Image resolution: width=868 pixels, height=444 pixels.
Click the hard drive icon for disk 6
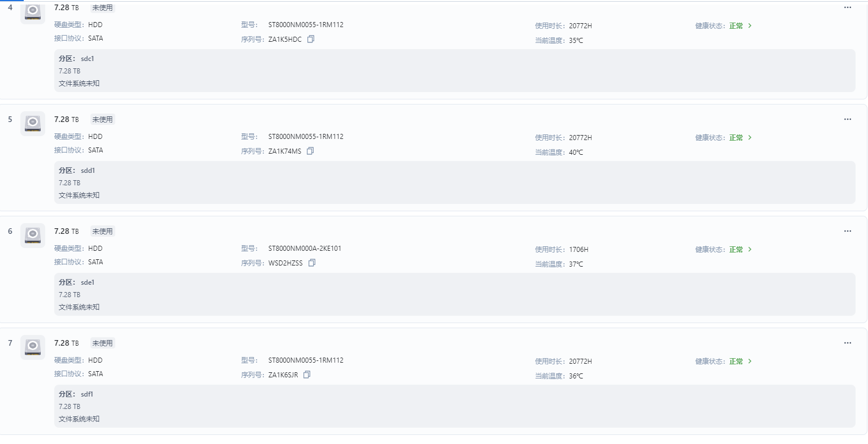point(33,236)
